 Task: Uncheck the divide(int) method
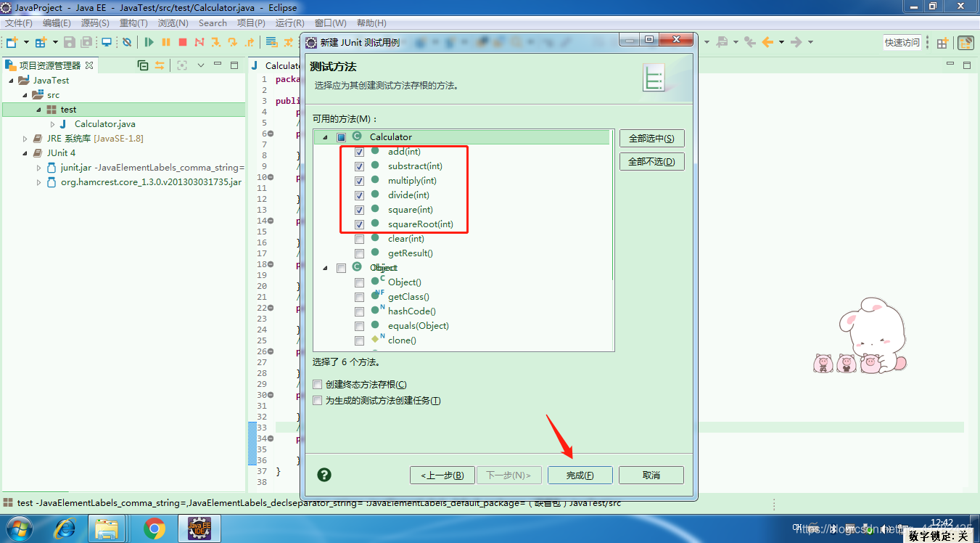coord(359,195)
